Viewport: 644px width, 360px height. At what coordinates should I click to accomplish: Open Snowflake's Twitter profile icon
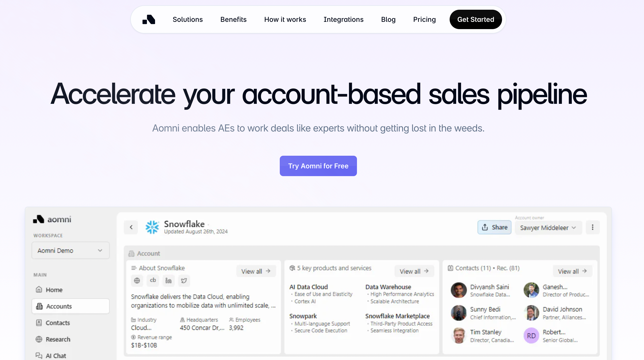(x=184, y=280)
